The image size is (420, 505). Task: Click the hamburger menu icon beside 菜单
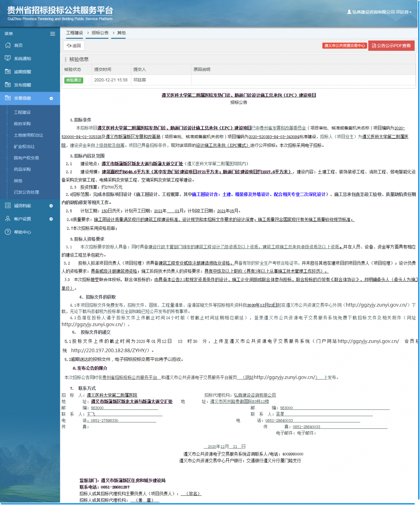point(52,34)
